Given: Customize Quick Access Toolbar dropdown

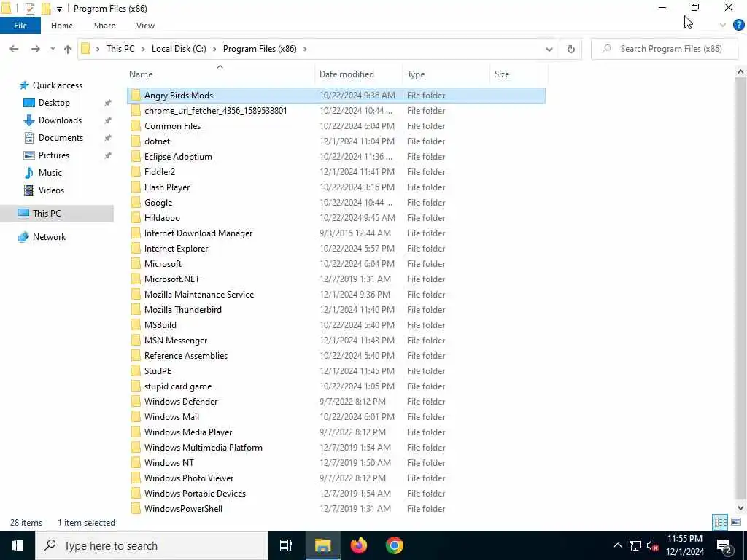Looking at the screenshot, I should tap(59, 9).
